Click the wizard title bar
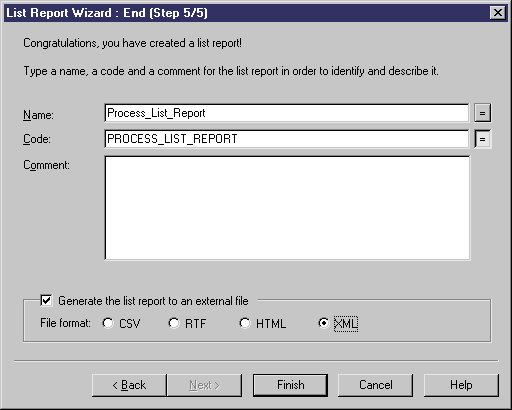The height and width of the screenshot is (410, 512). coord(247,13)
